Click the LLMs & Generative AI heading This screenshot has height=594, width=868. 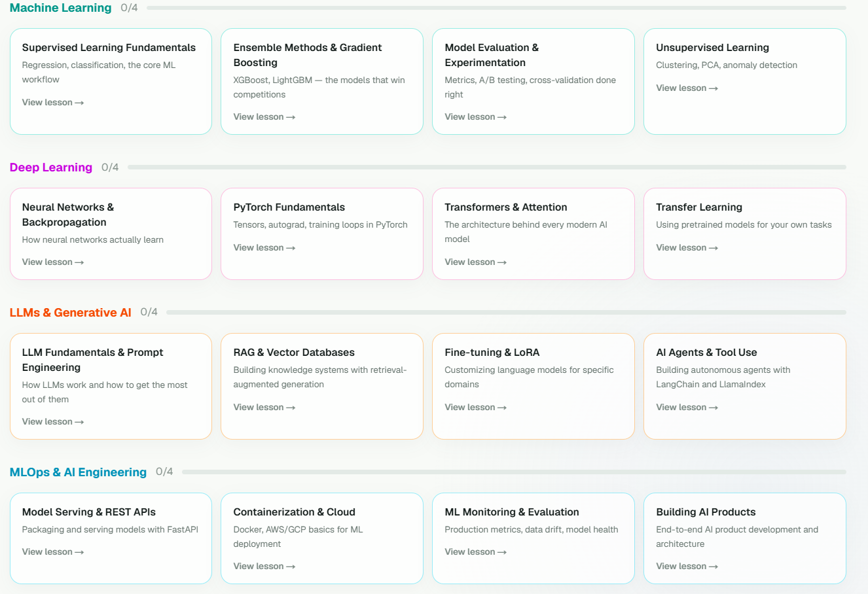point(71,313)
